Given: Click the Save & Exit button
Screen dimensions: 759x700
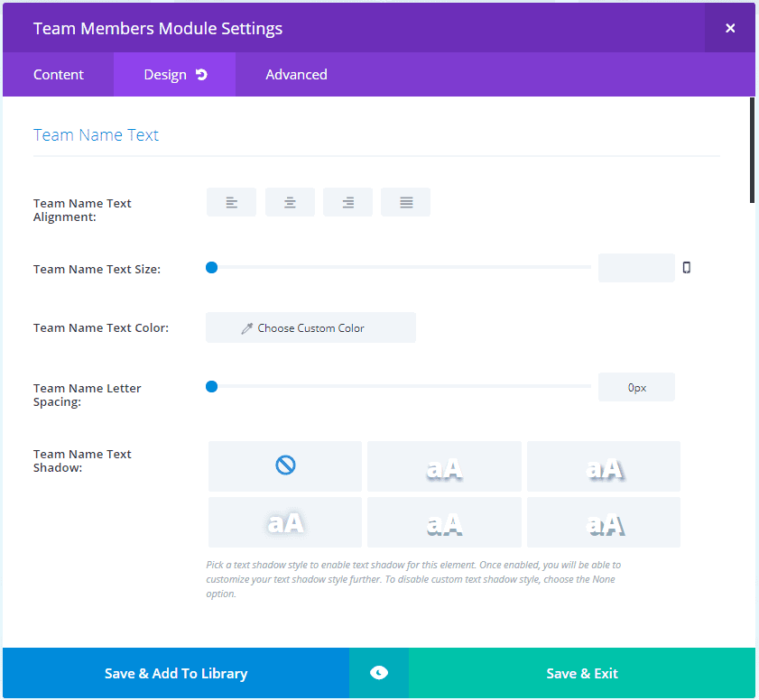Looking at the screenshot, I should point(582,673).
